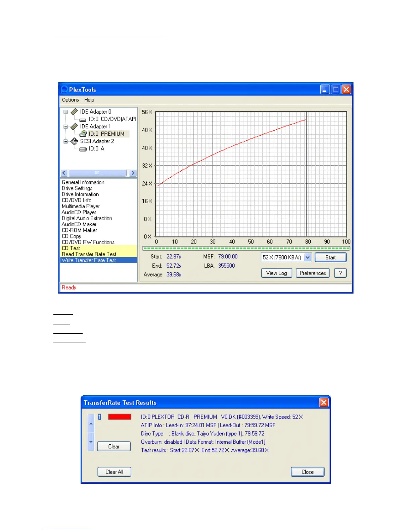Click the device tree horizontal scrollbar thumb
The width and height of the screenshot is (411, 532).
coord(97,173)
